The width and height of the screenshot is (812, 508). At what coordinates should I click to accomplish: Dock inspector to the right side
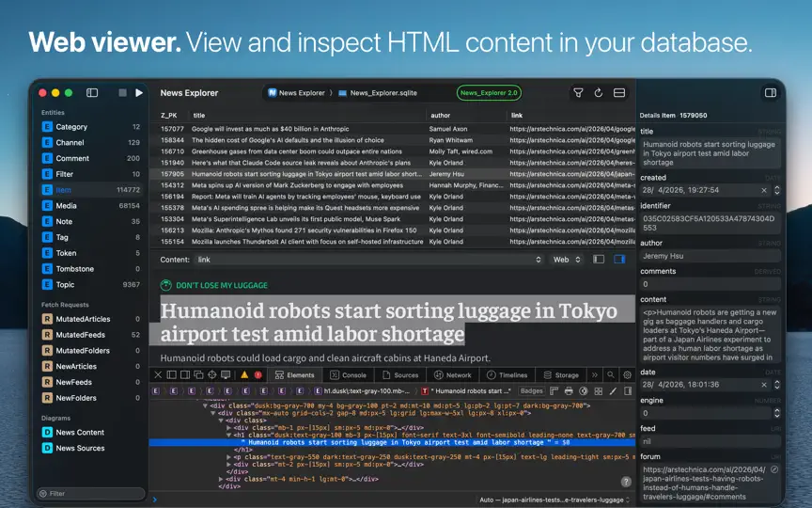click(x=185, y=374)
